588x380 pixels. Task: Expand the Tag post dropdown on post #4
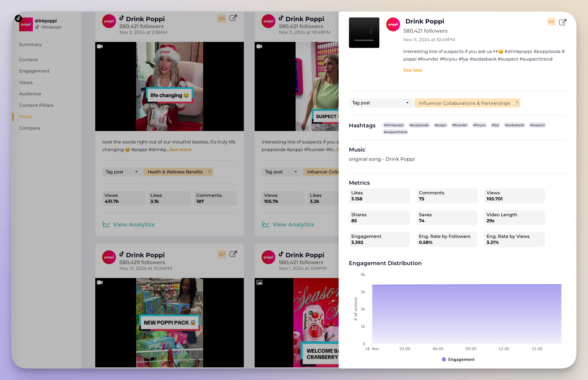(121, 172)
